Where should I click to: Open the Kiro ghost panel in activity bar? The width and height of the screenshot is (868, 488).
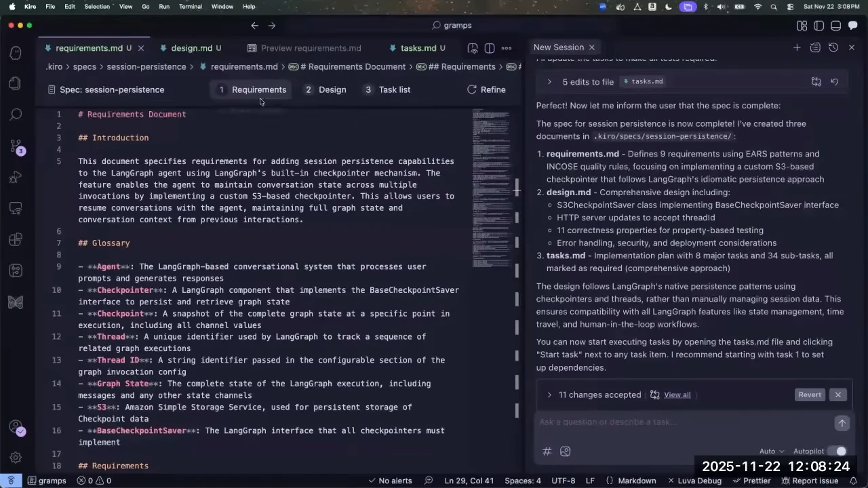(x=16, y=53)
